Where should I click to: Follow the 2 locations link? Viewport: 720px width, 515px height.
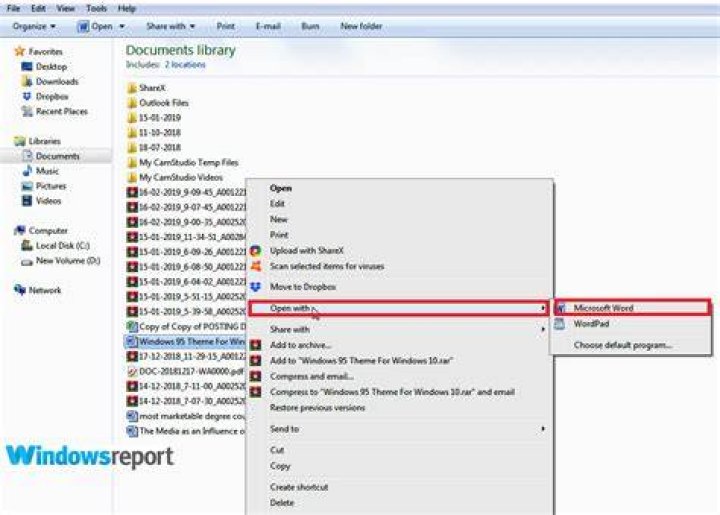[185, 65]
